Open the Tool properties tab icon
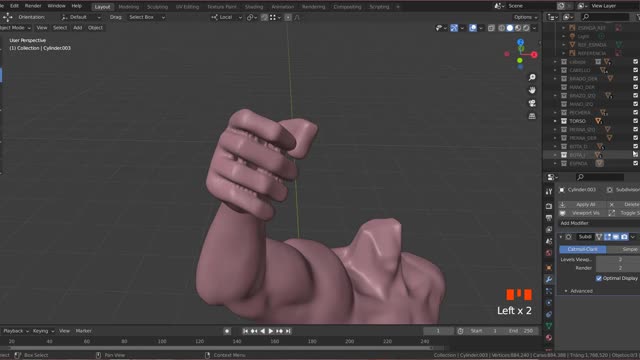Screen dimensions: 640x360 click(x=549, y=191)
